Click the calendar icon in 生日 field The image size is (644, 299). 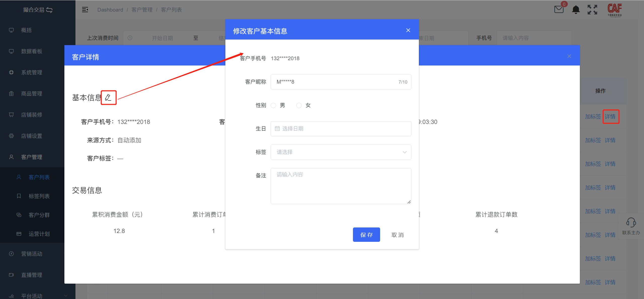click(x=277, y=129)
